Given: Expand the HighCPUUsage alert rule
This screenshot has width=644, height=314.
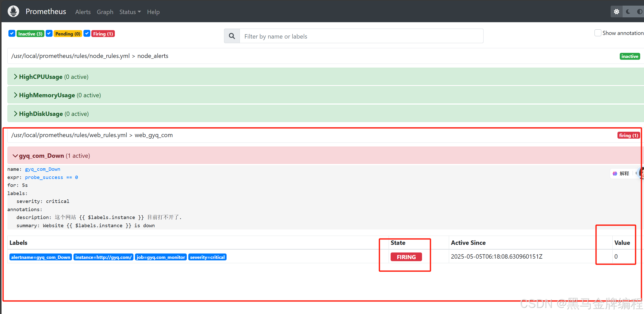Looking at the screenshot, I should (x=41, y=77).
